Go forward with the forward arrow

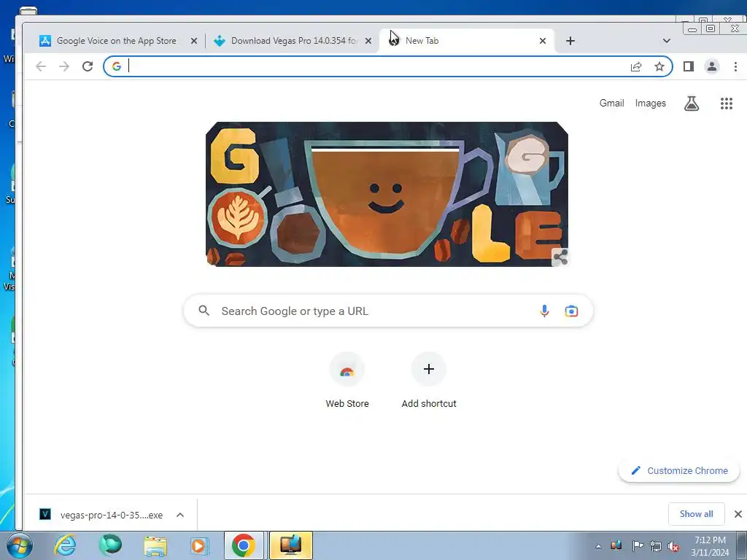point(64,66)
